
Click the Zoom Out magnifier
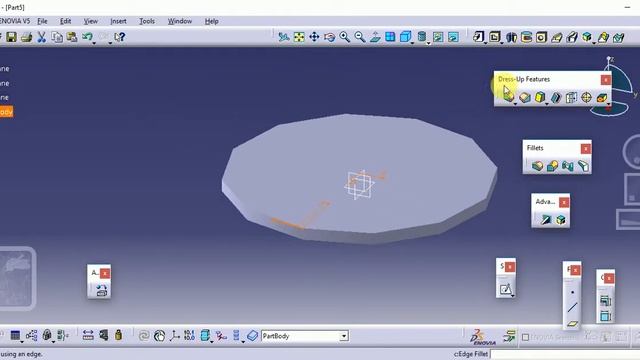[360, 37]
